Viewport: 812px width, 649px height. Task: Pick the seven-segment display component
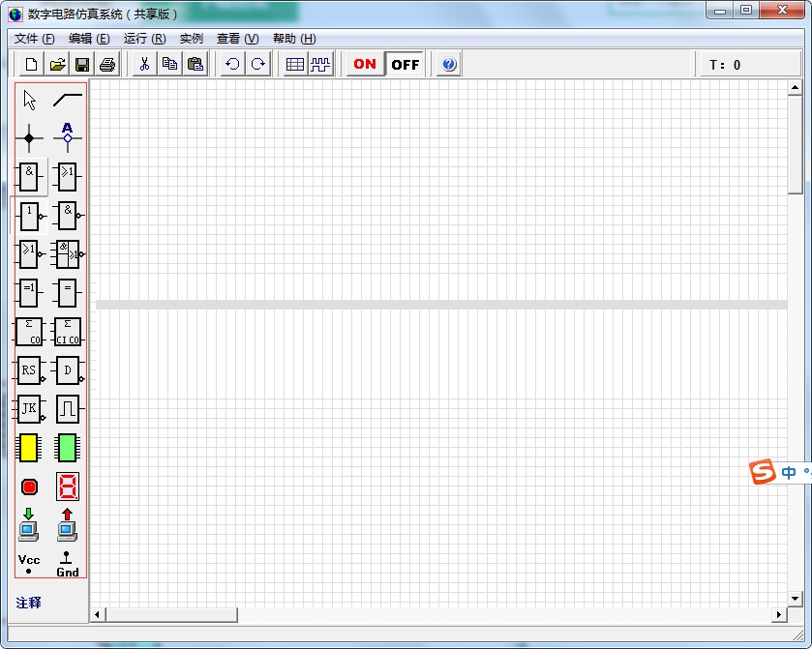point(68,487)
